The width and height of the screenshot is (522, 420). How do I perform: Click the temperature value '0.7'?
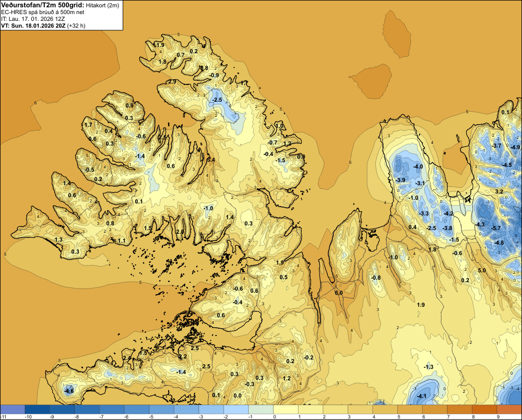pos(181,55)
